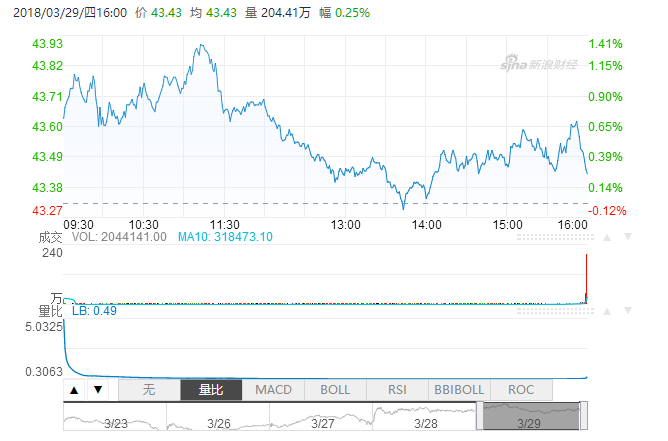Open the RSI indicator tab
The image size is (668, 441).
397,390
